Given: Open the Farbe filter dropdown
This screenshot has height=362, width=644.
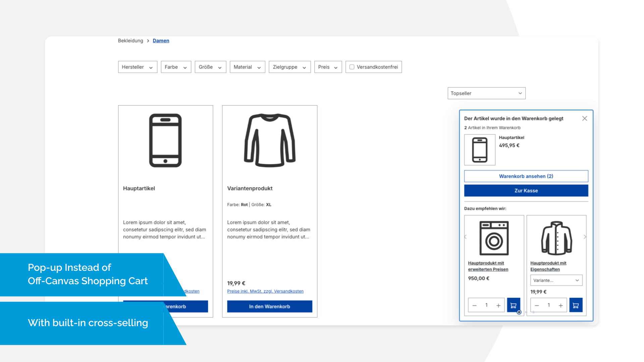Looking at the screenshot, I should [x=176, y=67].
